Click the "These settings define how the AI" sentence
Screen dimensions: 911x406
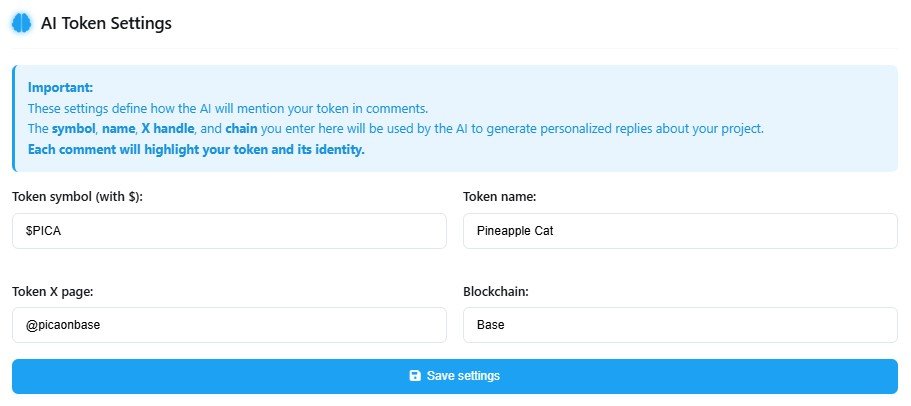coord(130,108)
